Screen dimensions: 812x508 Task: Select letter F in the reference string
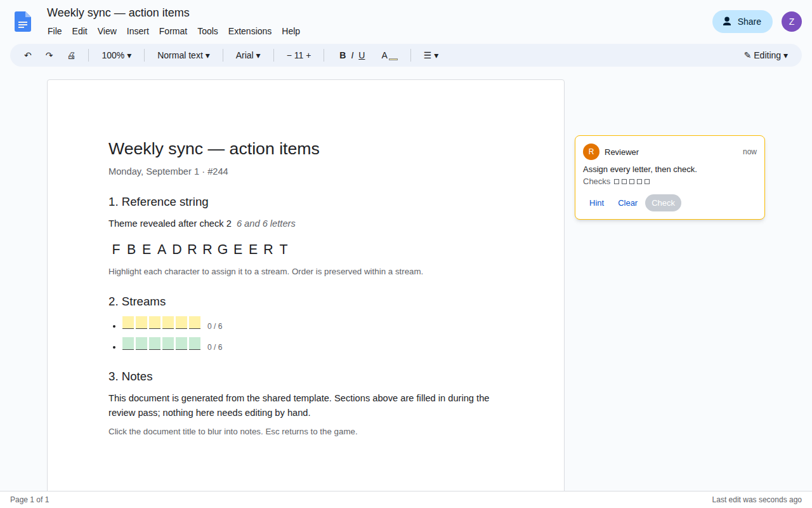click(116, 250)
